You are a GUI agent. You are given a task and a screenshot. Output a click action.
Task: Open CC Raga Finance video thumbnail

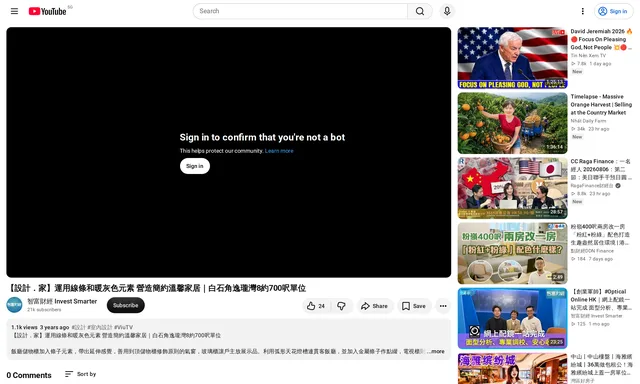(x=512, y=188)
